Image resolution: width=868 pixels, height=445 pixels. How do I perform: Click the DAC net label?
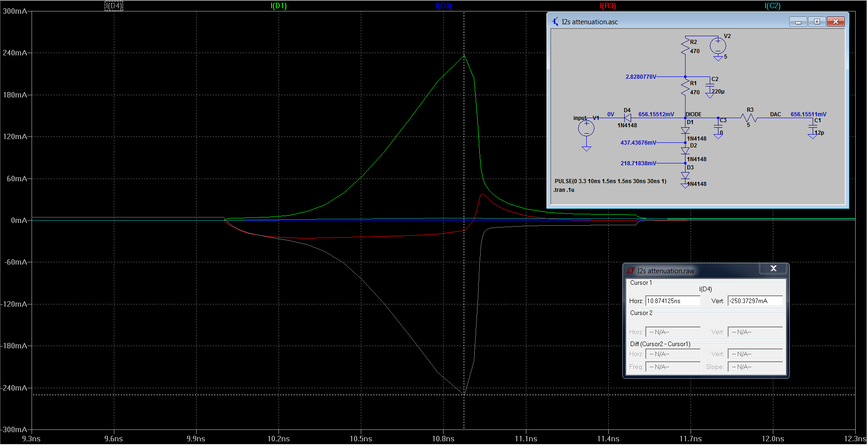(x=775, y=114)
